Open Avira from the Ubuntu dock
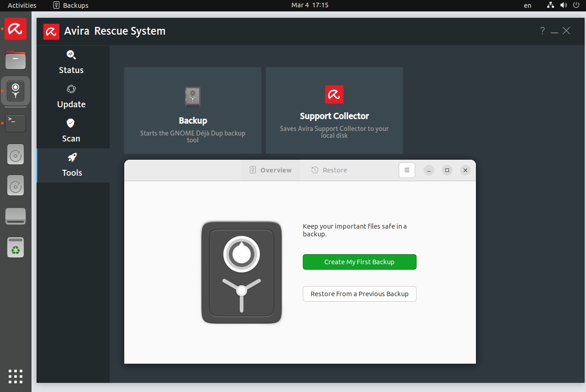 tap(16, 29)
